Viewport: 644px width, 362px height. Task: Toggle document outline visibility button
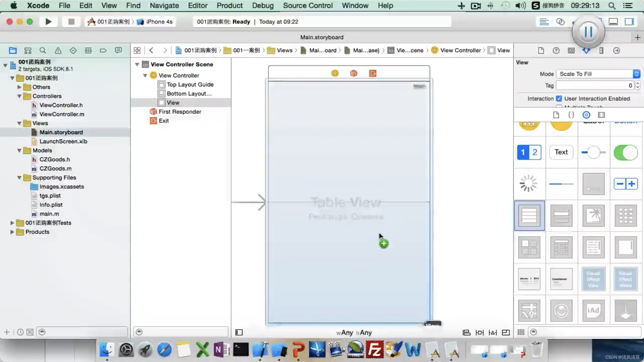[239, 332]
